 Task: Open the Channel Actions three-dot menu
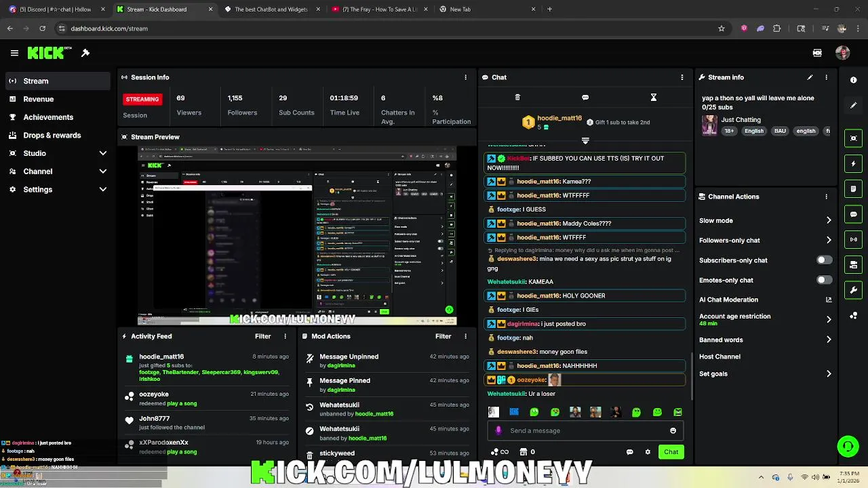826,197
